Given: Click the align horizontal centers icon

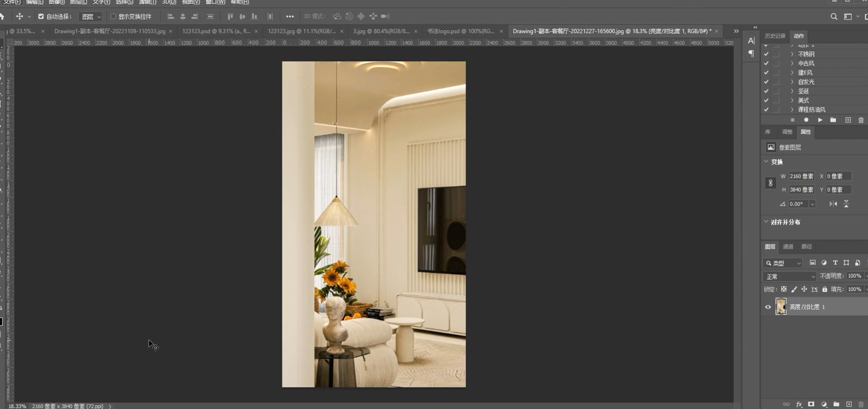Looking at the screenshot, I should click(183, 16).
